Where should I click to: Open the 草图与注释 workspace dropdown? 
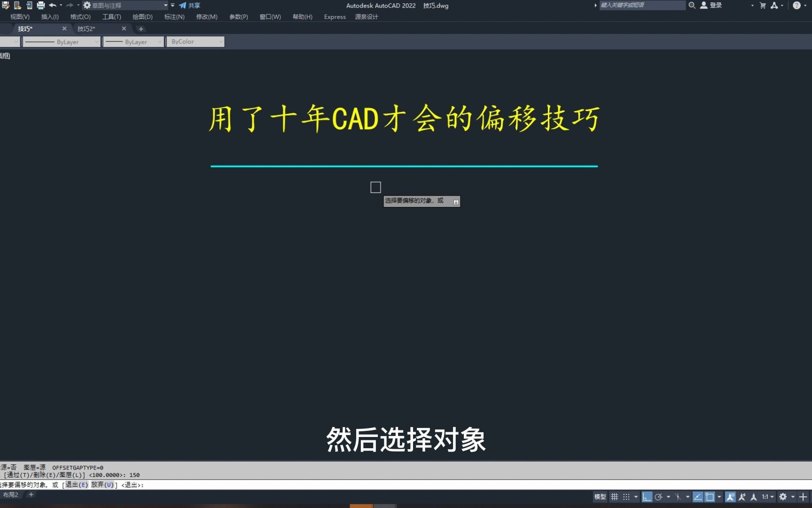tap(165, 5)
